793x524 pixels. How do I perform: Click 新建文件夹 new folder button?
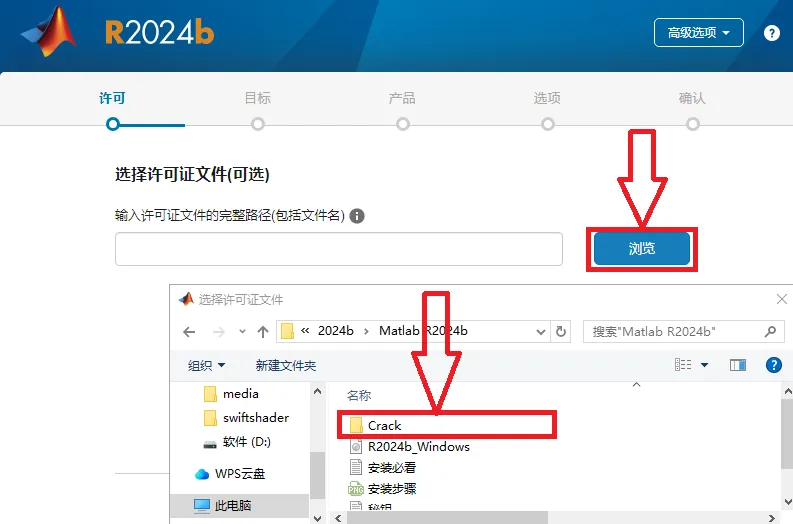(x=286, y=365)
